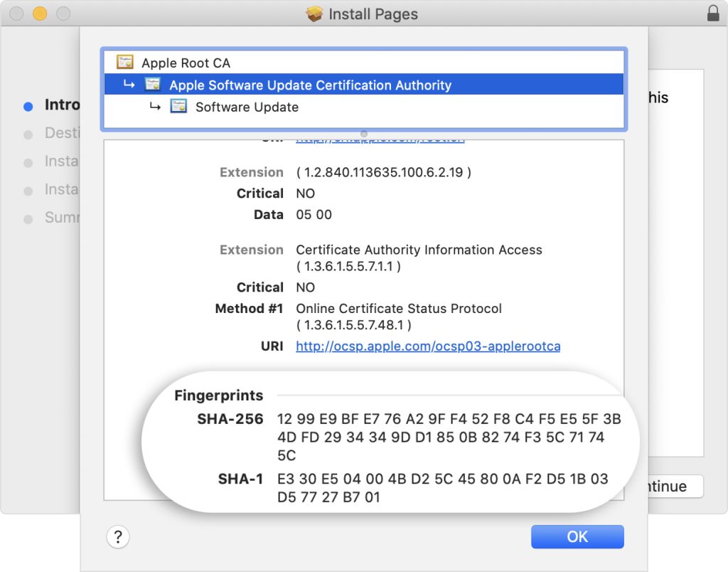Viewport: 728px width, 572px height.
Task: Open the ocsp.apple.com OCSP URI link
Action: (x=428, y=346)
